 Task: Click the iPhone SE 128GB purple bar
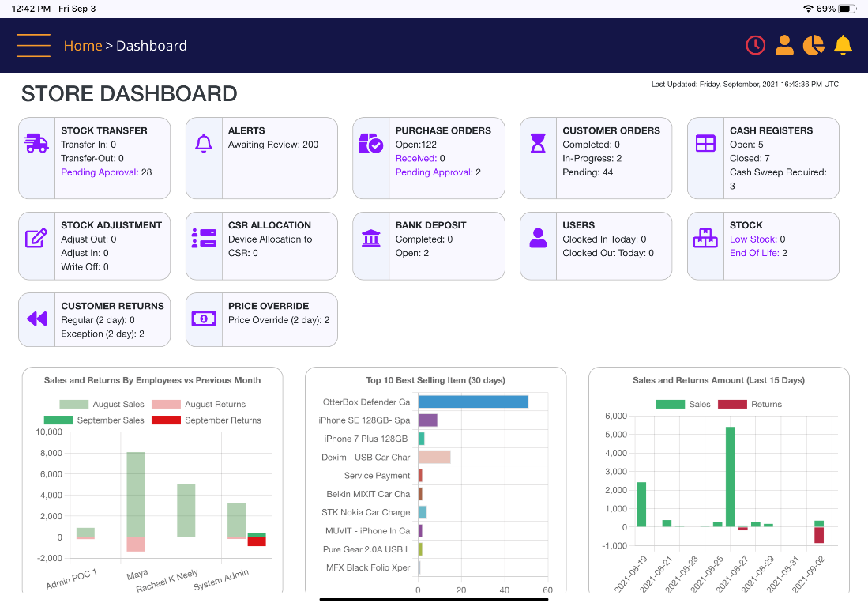pos(428,420)
